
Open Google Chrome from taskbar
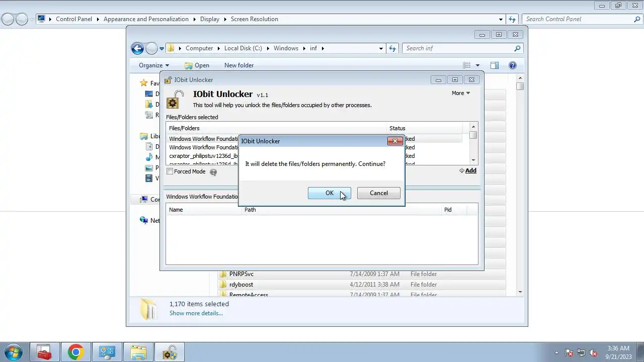coord(75,352)
